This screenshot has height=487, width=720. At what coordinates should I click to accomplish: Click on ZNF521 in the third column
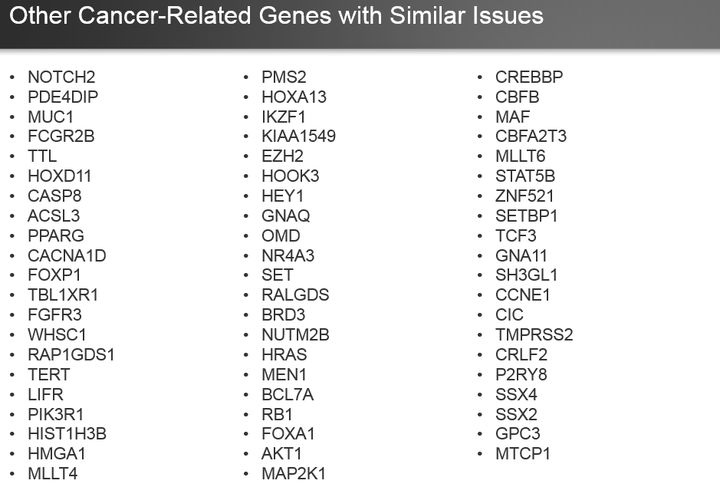[524, 196]
